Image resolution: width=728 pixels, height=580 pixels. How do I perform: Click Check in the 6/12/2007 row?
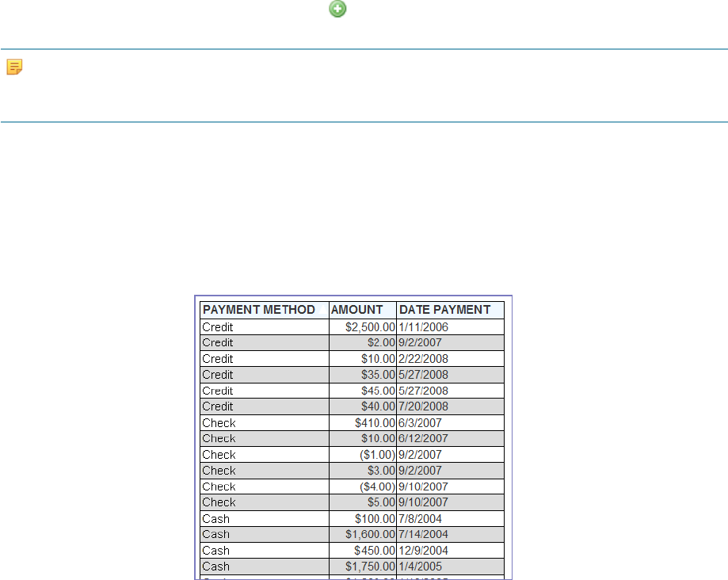tap(264, 439)
